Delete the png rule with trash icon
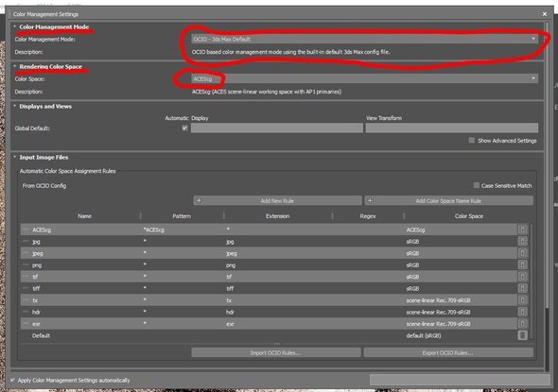Image resolution: width=558 pixels, height=392 pixels. [x=522, y=264]
